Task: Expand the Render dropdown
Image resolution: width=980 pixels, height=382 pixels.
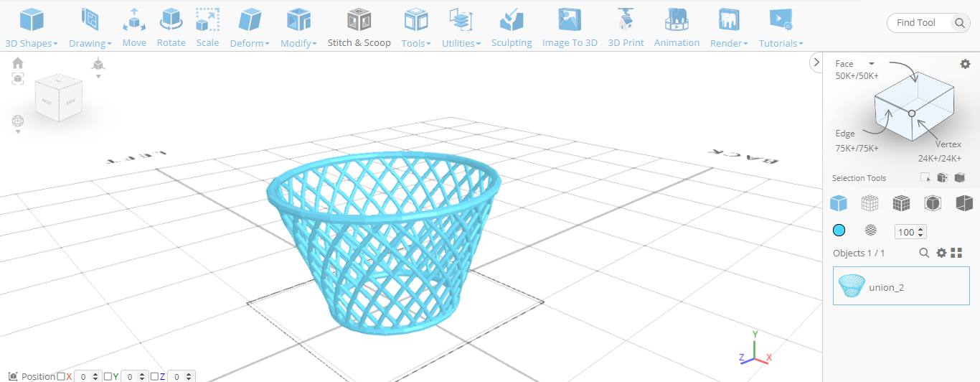Action: pyautogui.click(x=729, y=27)
